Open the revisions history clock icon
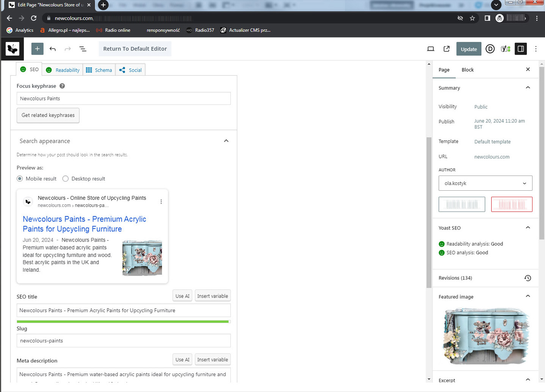This screenshot has width=545, height=392. (x=528, y=278)
